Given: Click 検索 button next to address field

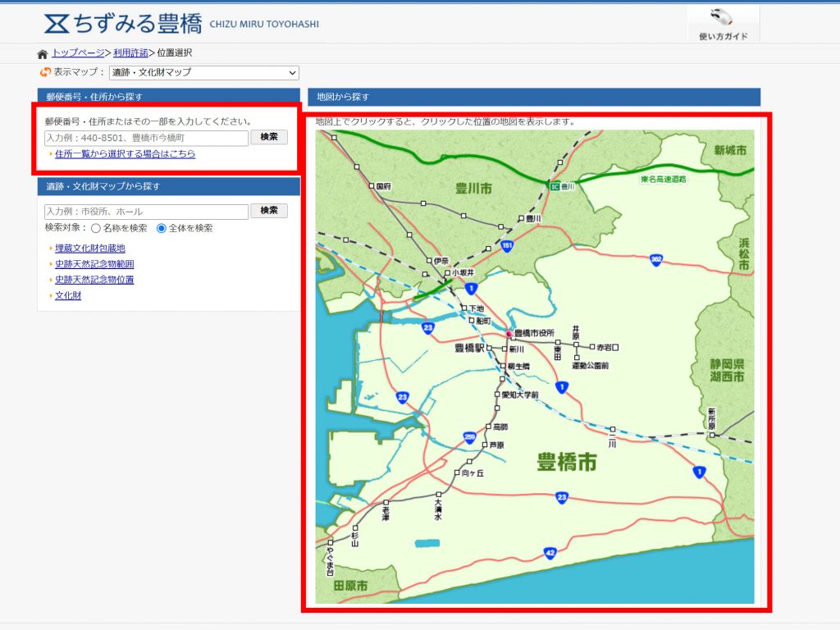Looking at the screenshot, I should tap(269, 137).
